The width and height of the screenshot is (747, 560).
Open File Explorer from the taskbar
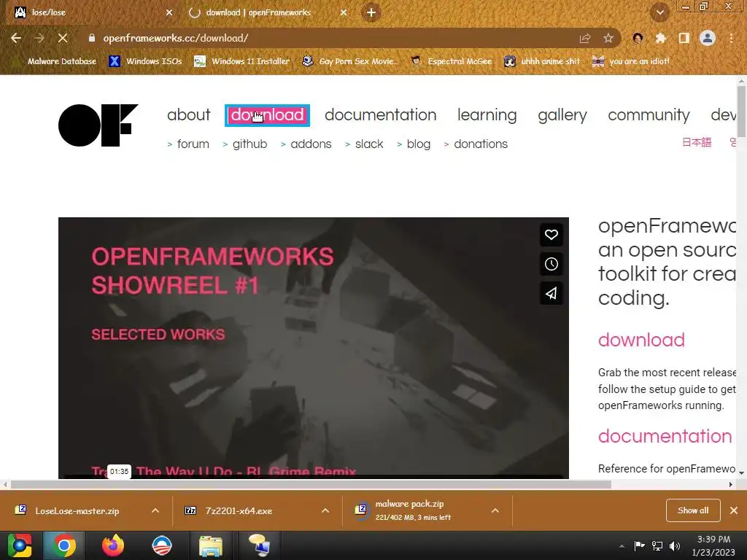tap(211, 545)
